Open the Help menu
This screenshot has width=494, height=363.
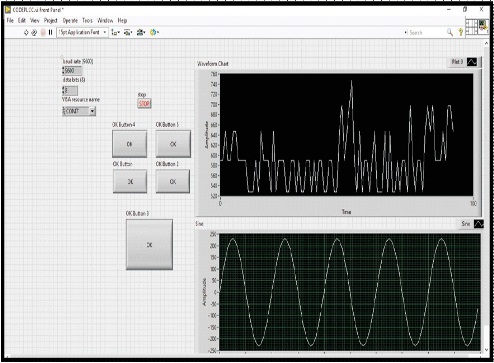pyautogui.click(x=122, y=21)
